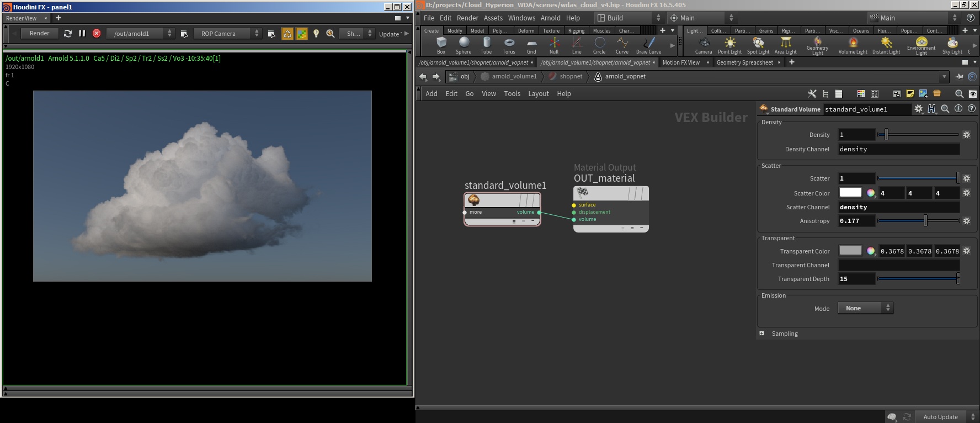Switch to the Geometry Spreadsheet tab

coord(744,62)
